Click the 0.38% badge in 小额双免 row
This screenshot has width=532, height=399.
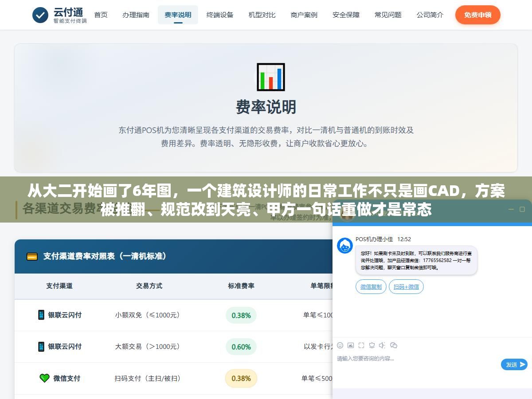pos(241,315)
